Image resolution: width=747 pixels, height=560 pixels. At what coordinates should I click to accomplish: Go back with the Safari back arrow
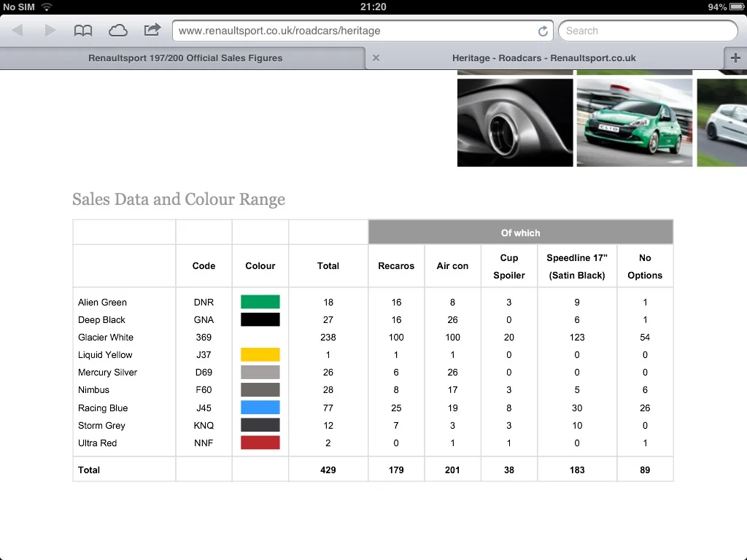18,31
